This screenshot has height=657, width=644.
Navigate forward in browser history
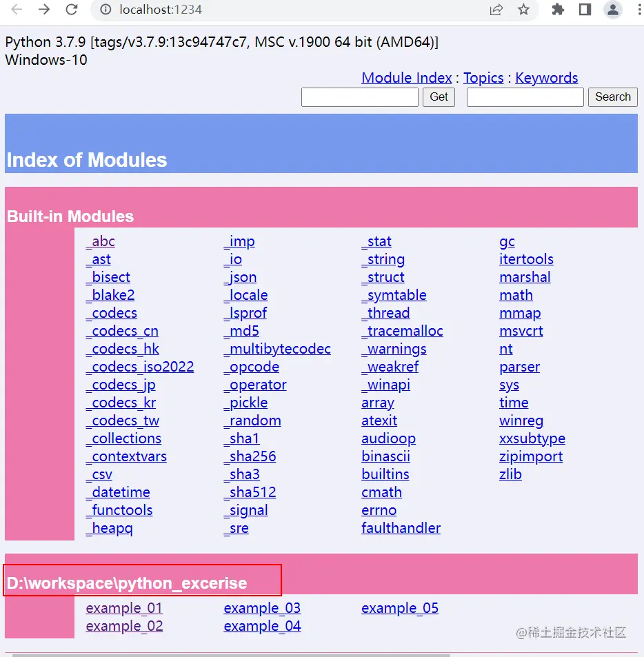pyautogui.click(x=43, y=10)
